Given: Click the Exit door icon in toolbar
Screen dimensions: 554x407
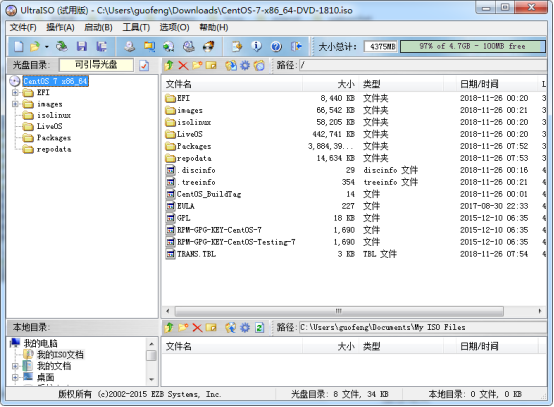Looking at the screenshot, I should point(296,46).
